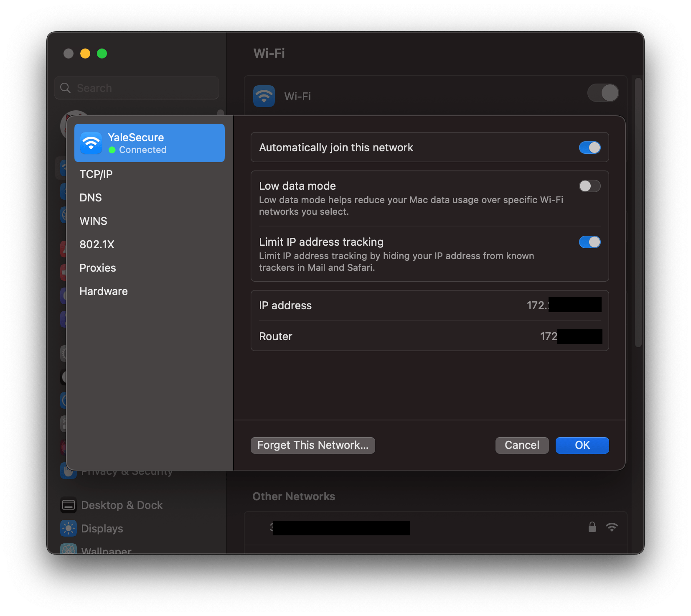This screenshot has width=691, height=616.
Task: Disable Automatically join this network
Action: tap(590, 148)
